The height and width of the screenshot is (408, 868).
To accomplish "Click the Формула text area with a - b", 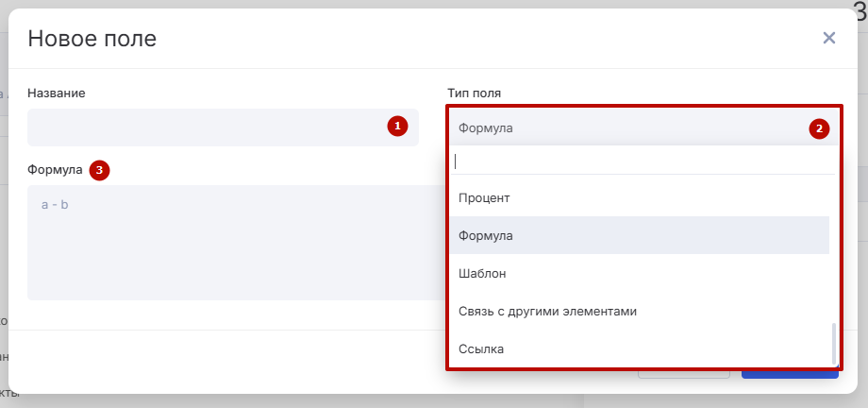I will (x=238, y=243).
